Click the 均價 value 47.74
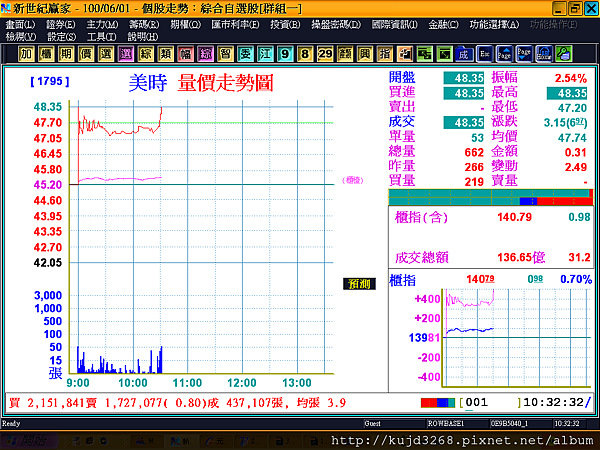The width and height of the screenshot is (600, 450). 572,138
